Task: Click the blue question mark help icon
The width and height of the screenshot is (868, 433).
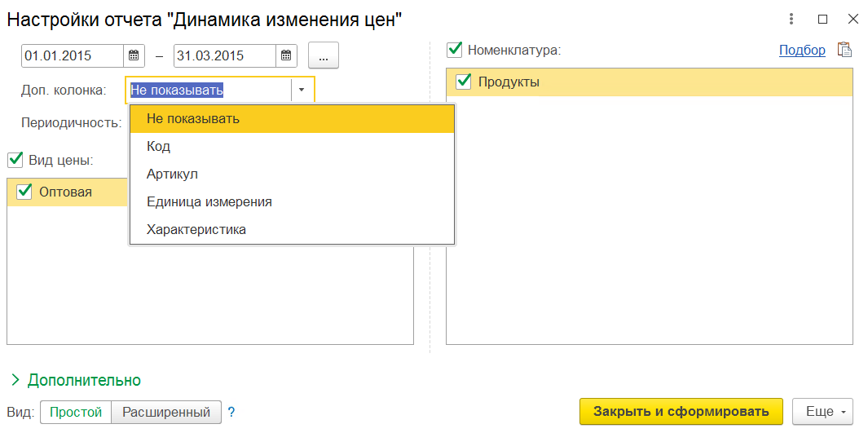Action: tap(231, 412)
